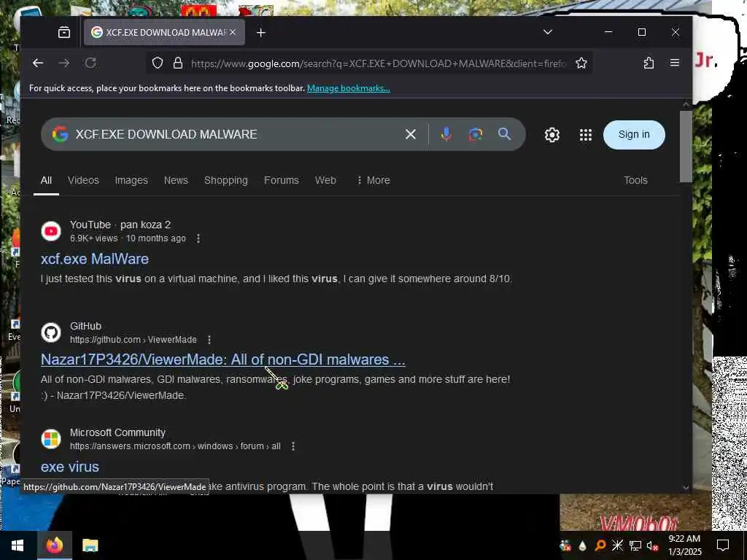Switch to Web results tab
The image size is (747, 560).
(x=325, y=181)
